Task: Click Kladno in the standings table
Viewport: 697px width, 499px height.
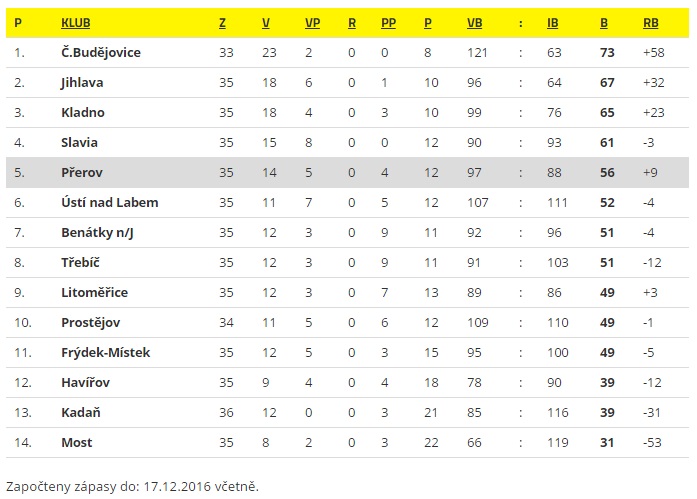Action: coord(83,112)
